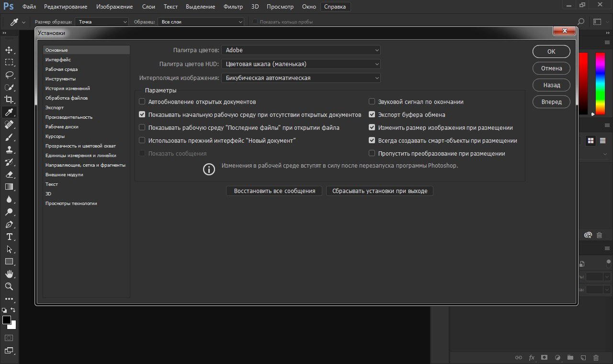Enable Звуковой сигнал по окончании checkbox
613x364 pixels.
(372, 102)
